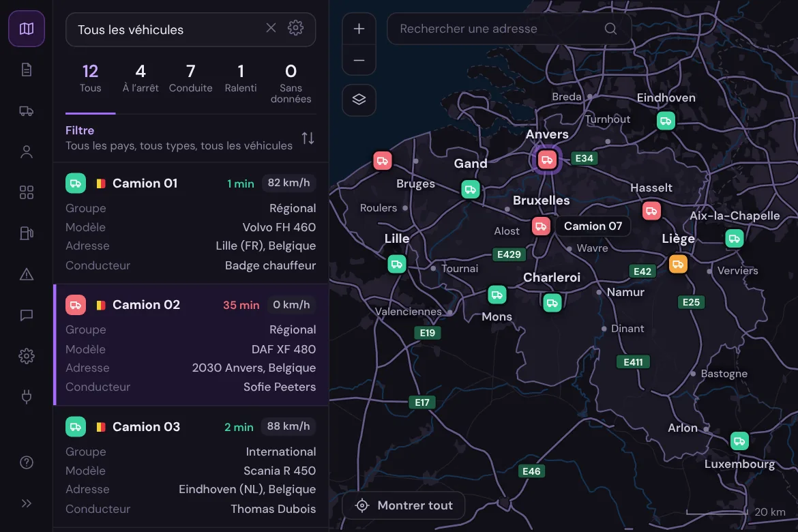This screenshot has height=532, width=798.
Task: Select the Camion 02 card
Action: 191,345
